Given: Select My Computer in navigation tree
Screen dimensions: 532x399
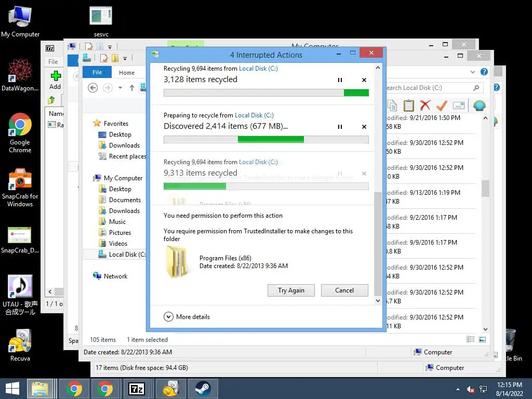Looking at the screenshot, I should pyautogui.click(x=118, y=178).
